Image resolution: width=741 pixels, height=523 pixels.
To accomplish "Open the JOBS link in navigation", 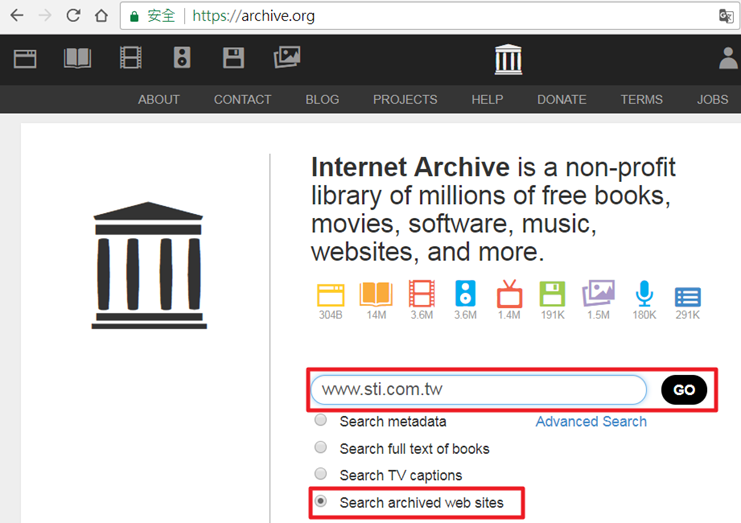I will pyautogui.click(x=713, y=100).
